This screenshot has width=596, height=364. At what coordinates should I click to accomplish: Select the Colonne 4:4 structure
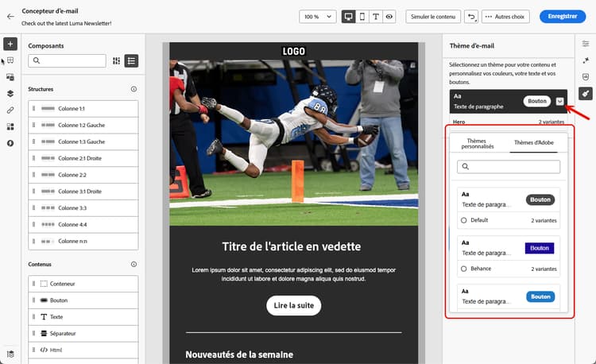[x=83, y=225]
